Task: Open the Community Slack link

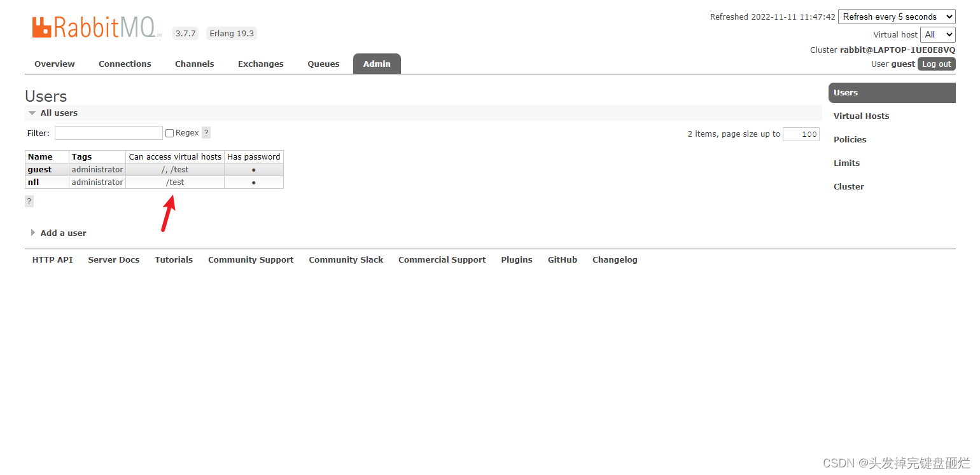Action: point(346,259)
